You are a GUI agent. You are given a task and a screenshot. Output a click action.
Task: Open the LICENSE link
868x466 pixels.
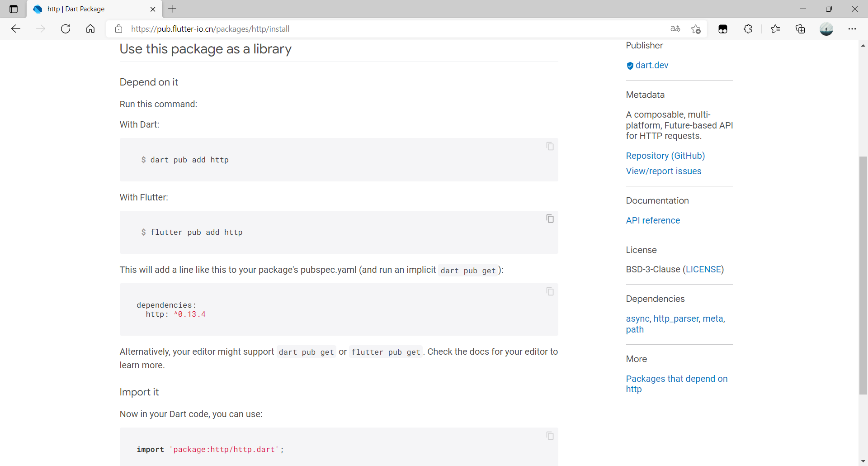[703, 269]
